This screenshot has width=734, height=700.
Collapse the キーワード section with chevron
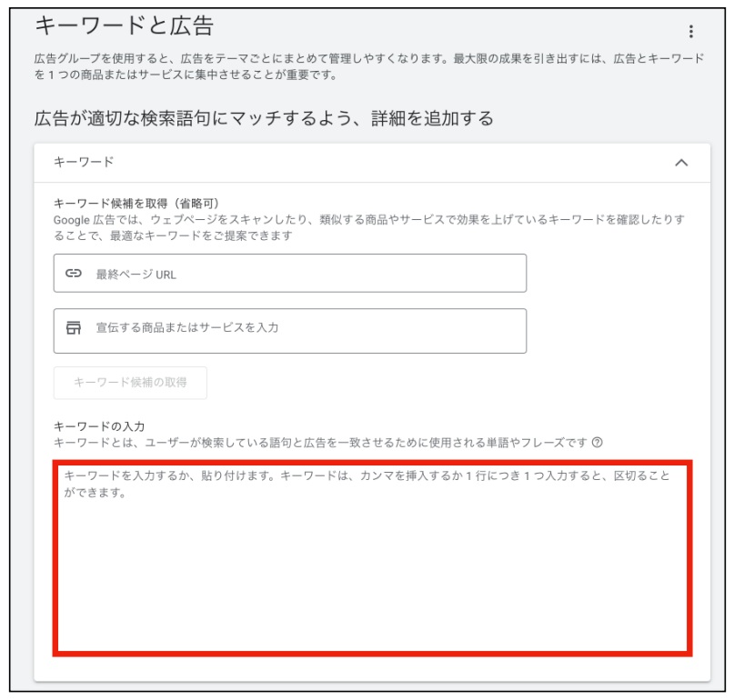click(x=680, y=163)
